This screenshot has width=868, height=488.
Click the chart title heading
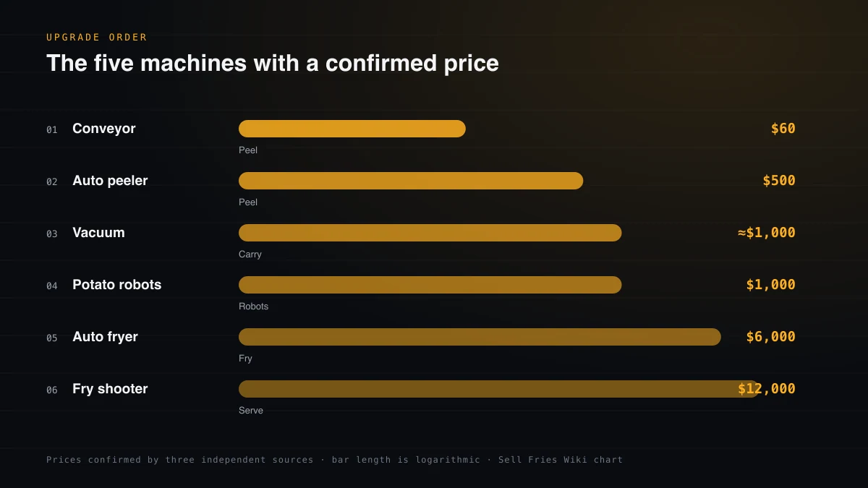273,64
